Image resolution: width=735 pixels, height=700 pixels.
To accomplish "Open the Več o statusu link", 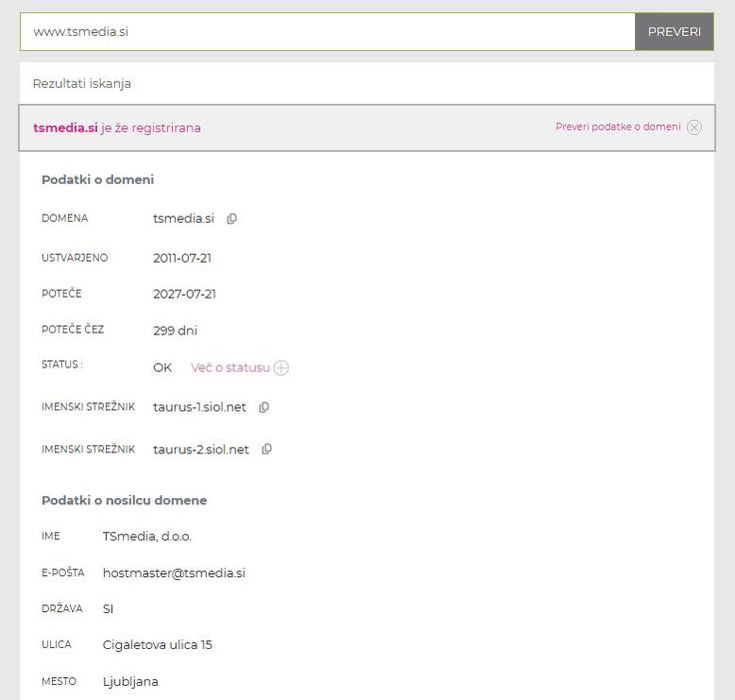I will [230, 367].
